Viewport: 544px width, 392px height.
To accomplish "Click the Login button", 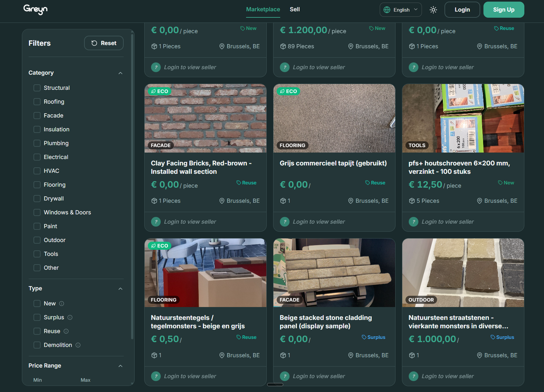I will tap(462, 10).
